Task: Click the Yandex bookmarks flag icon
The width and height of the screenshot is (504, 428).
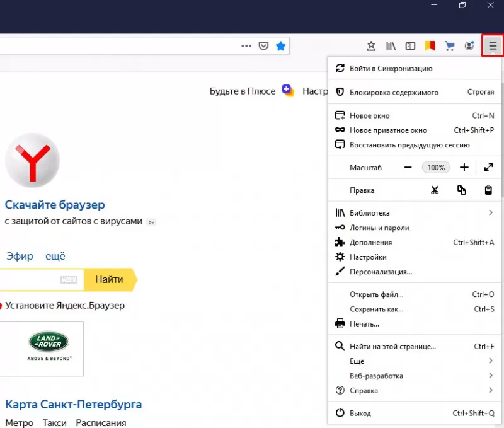Action: [430, 46]
